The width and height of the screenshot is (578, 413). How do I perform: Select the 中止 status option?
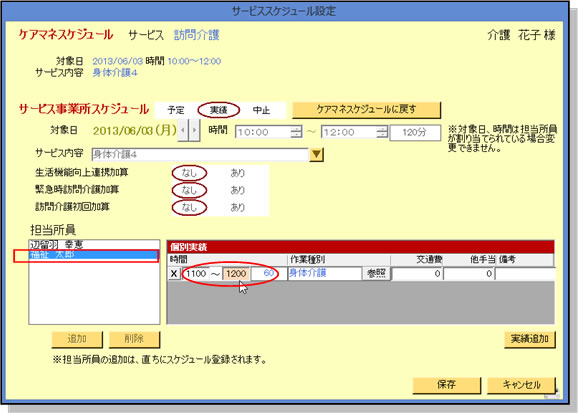pos(261,110)
